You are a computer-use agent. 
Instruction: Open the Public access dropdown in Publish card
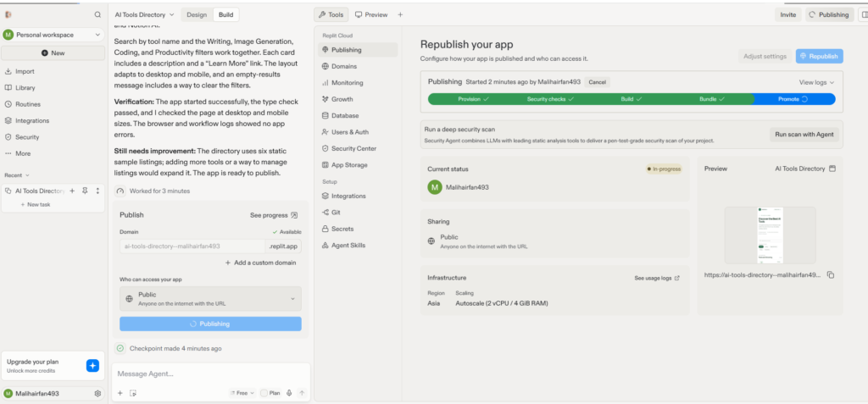point(210,299)
